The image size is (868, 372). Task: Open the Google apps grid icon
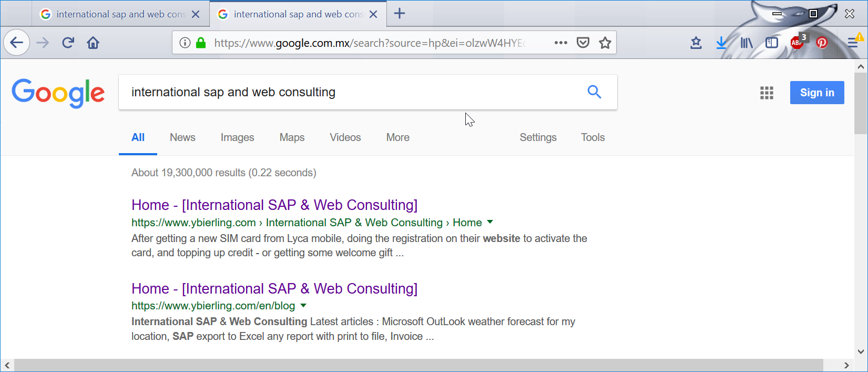767,93
